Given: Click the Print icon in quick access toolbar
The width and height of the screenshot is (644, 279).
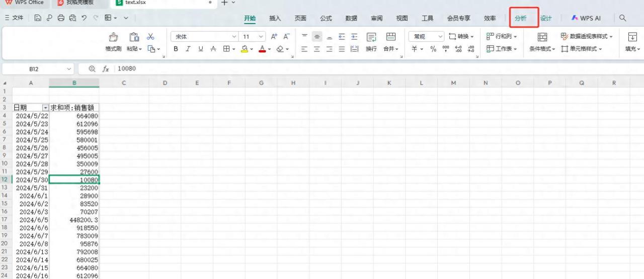Looking at the screenshot, I should pyautogui.click(x=61, y=18).
